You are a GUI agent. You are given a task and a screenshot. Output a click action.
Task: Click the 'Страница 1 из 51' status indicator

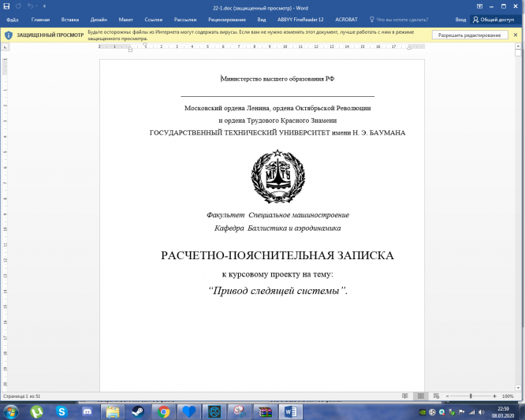[x=22, y=396]
